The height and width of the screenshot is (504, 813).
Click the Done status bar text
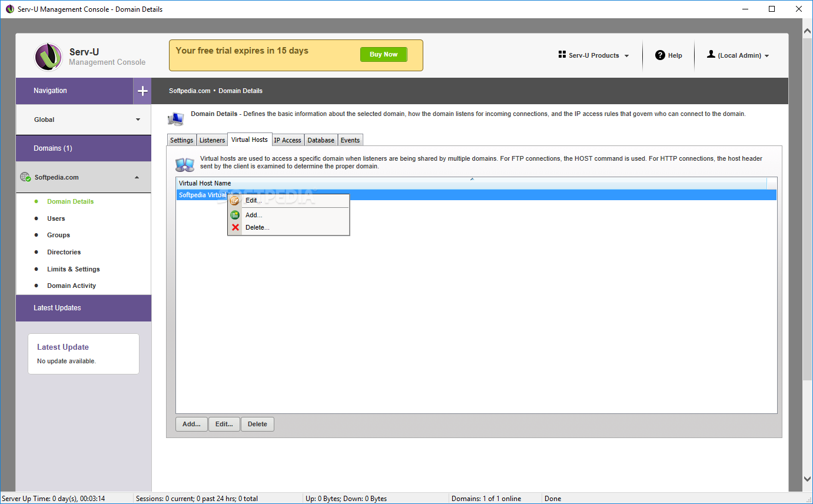coord(553,499)
